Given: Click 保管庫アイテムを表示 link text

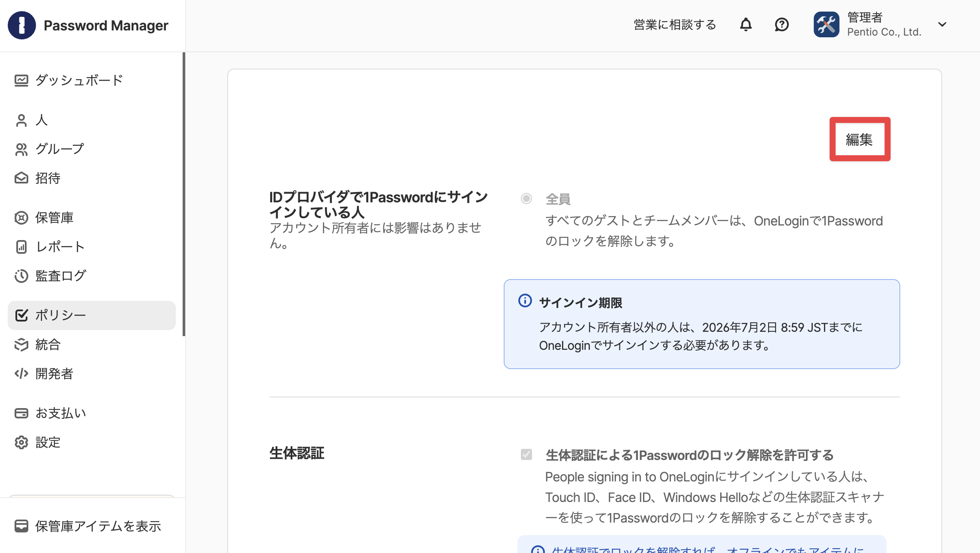Looking at the screenshot, I should (x=98, y=526).
